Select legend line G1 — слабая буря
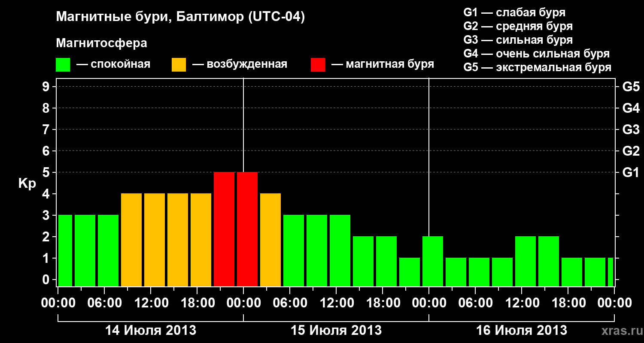This screenshot has width=644, height=343. (x=514, y=12)
